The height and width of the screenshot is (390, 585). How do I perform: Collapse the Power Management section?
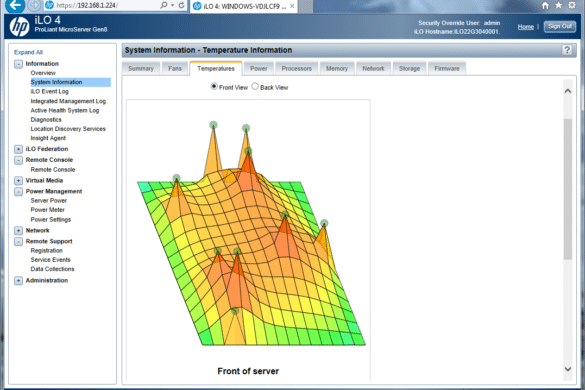tap(18, 191)
